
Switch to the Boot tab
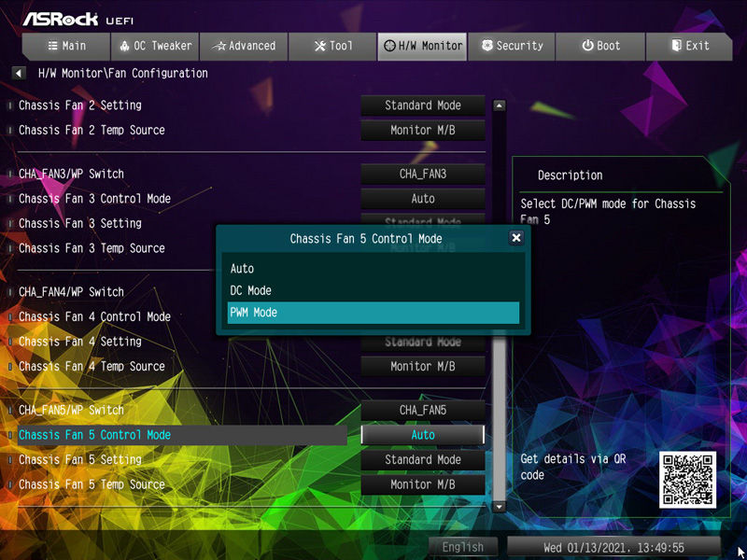pos(600,46)
